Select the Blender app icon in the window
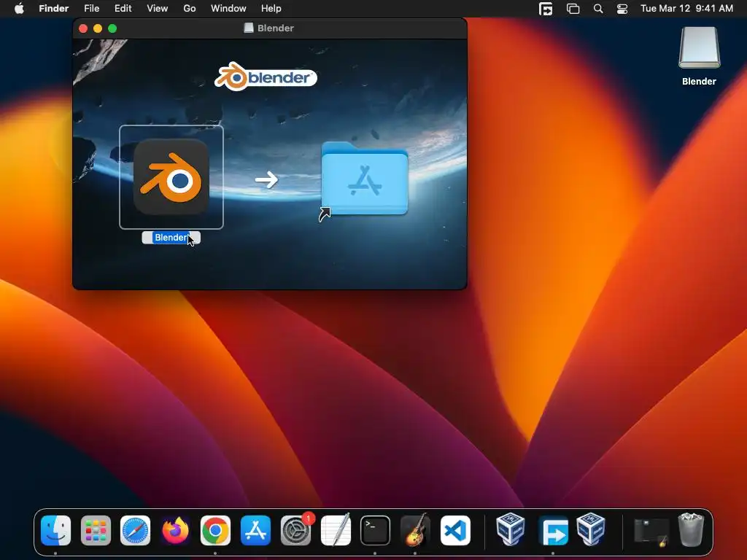Image resolution: width=747 pixels, height=560 pixels. (x=171, y=177)
